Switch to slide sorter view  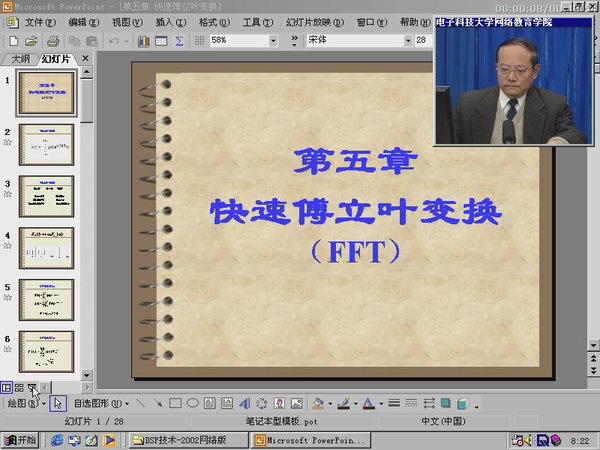(19, 387)
